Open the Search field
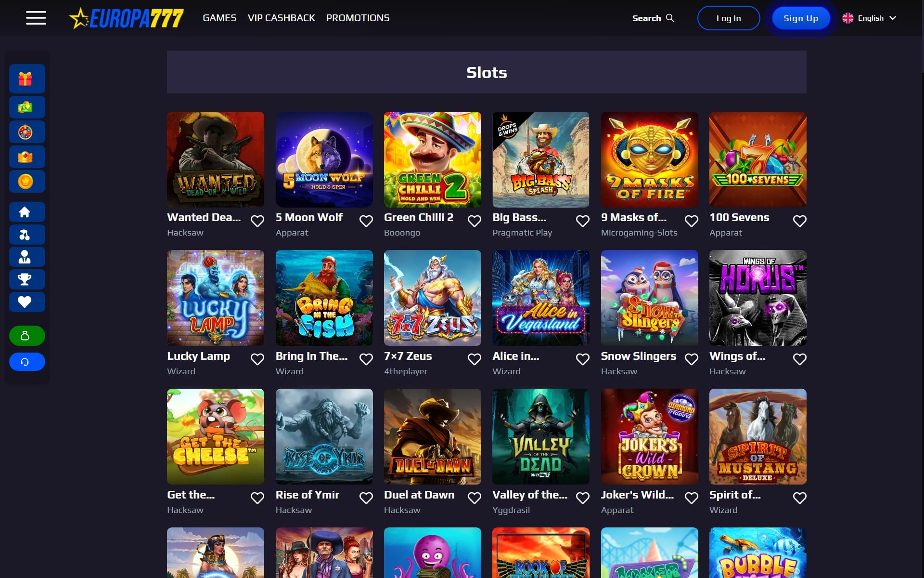 pos(653,18)
